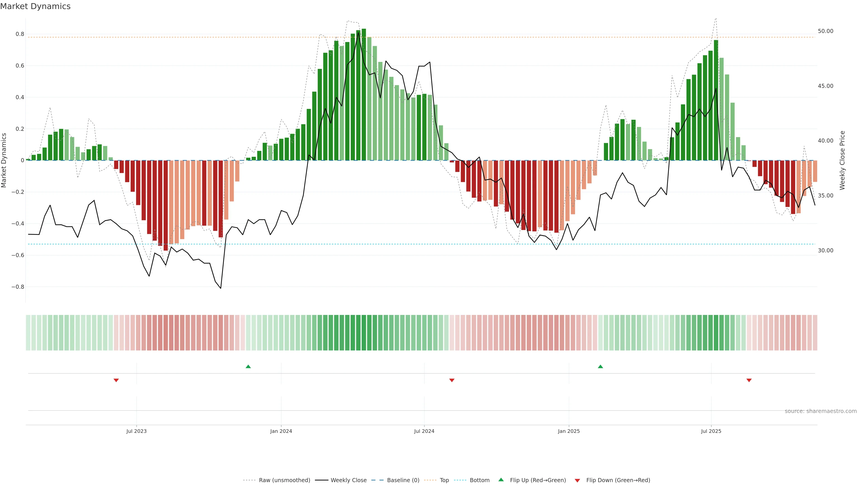The image size is (868, 488).
Task: Click the Flip Up legend triangle icon
Action: click(x=501, y=480)
